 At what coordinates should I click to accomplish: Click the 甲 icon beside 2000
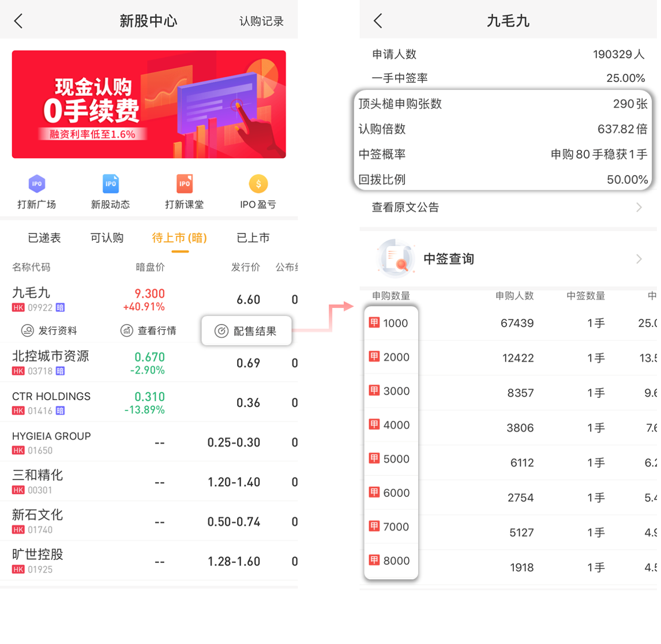click(374, 356)
